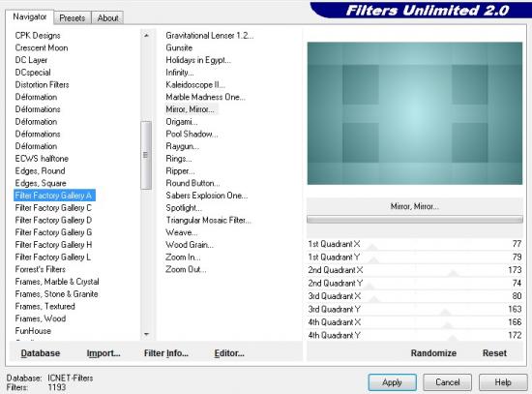Click the 1st Quadrant X slider
This screenshot has width=532, height=394.
(415, 244)
